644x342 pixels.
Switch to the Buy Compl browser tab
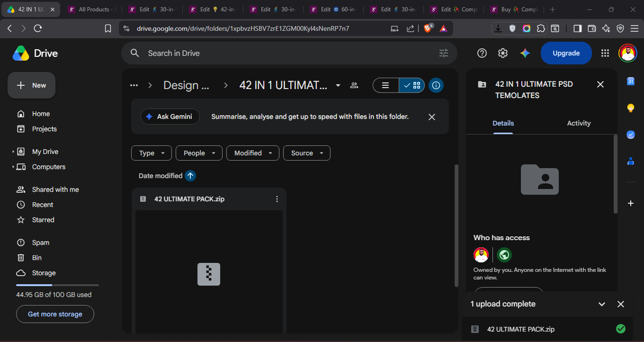coord(515,9)
